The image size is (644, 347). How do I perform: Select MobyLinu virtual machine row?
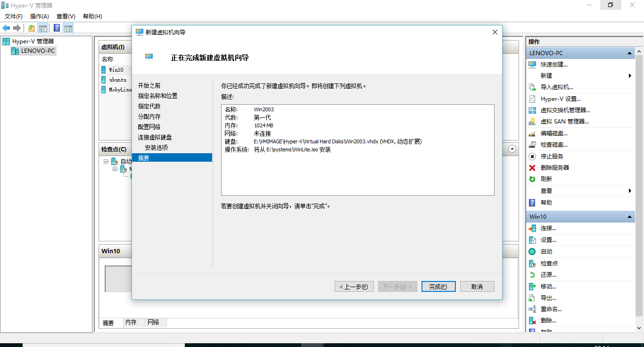coord(116,90)
